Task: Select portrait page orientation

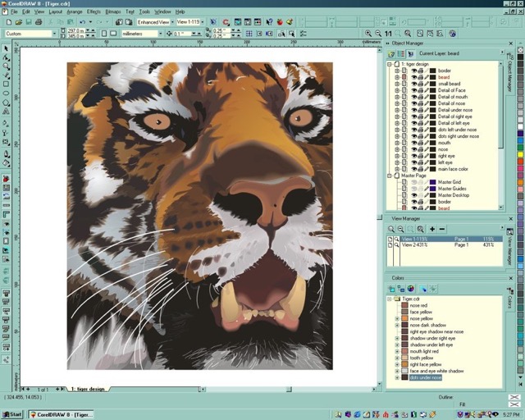Action: click(x=104, y=34)
